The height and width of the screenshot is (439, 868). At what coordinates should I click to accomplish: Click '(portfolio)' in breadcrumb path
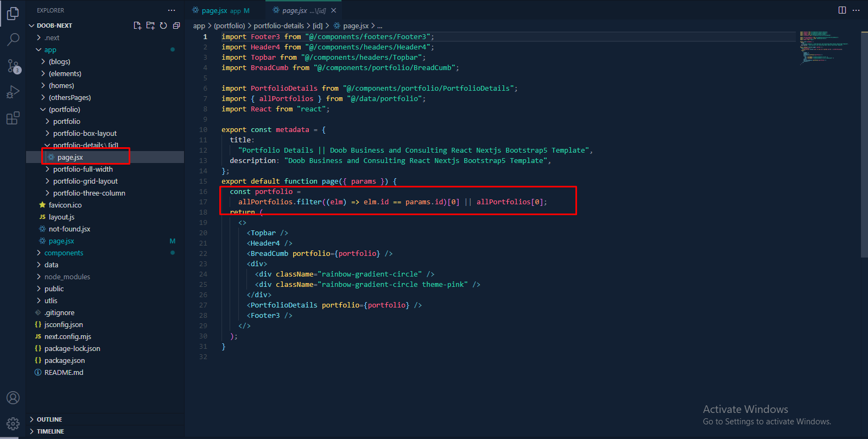coord(230,26)
